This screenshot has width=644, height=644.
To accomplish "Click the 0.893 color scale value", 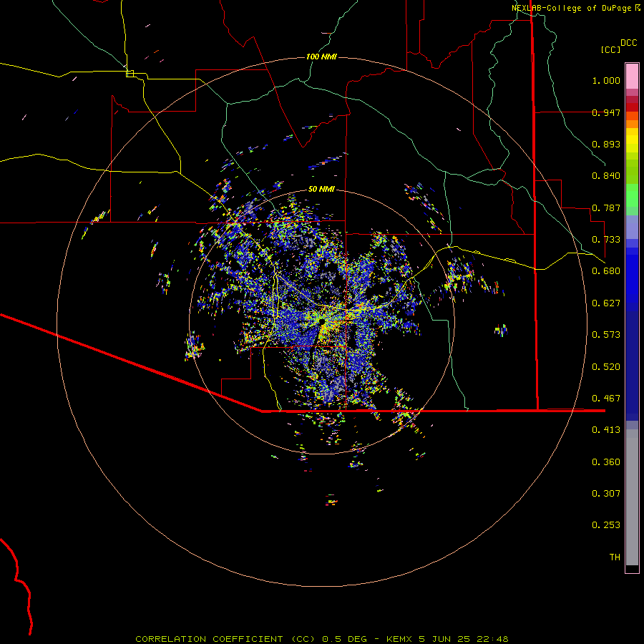I will [x=606, y=144].
